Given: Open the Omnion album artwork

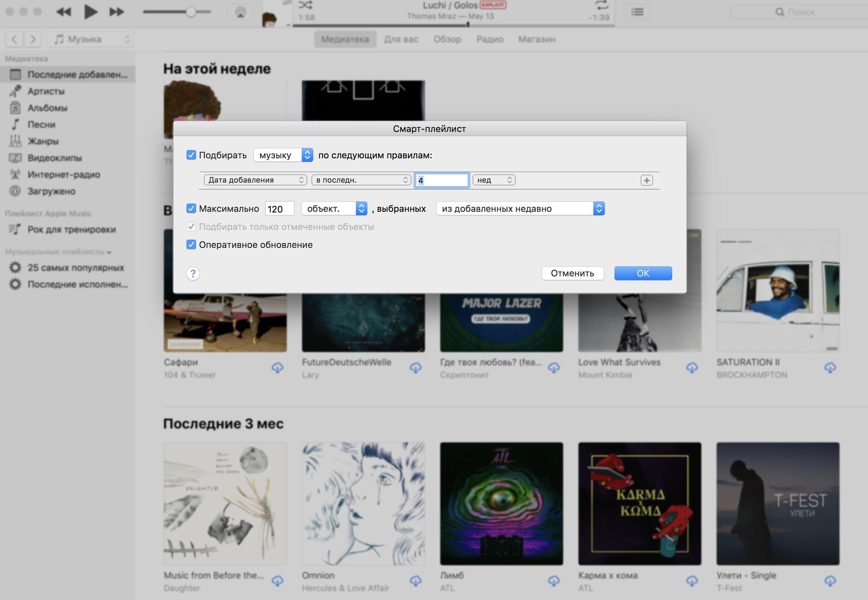Looking at the screenshot, I should click(363, 504).
